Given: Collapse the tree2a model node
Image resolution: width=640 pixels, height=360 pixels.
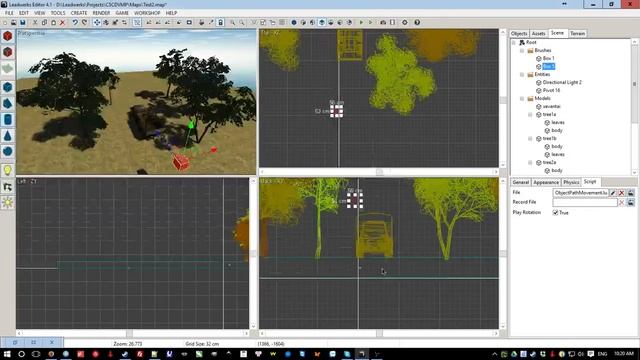Looking at the screenshot, I should tap(530, 162).
